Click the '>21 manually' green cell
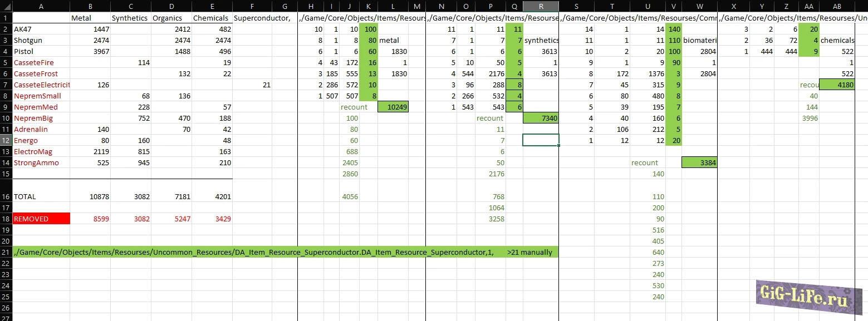 click(x=529, y=252)
